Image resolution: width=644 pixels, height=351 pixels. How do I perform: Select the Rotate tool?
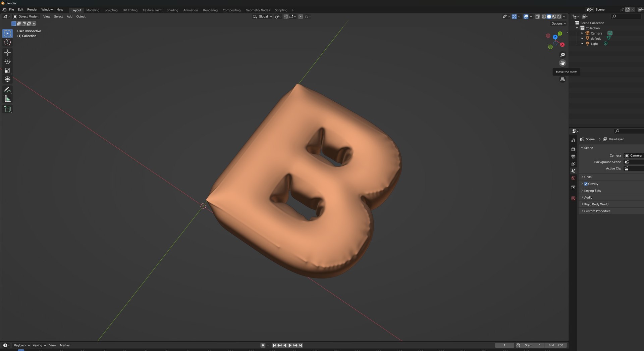[x=7, y=61]
